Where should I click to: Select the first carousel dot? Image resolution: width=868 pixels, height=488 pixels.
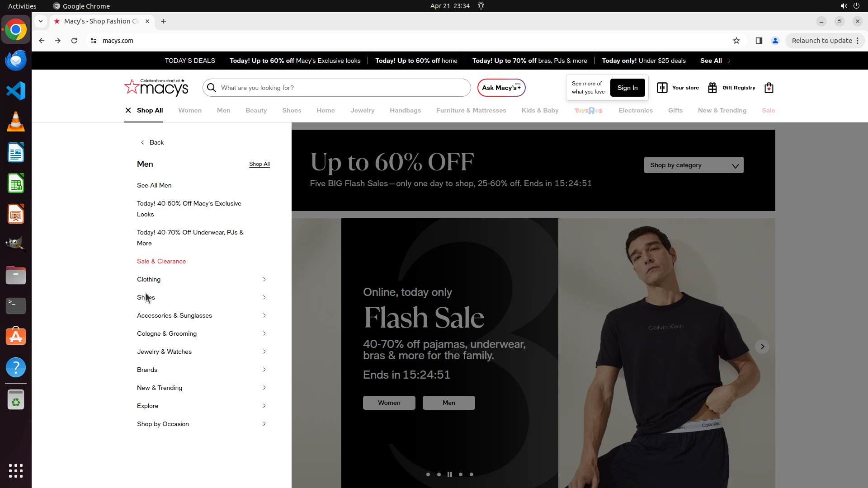[x=428, y=474]
